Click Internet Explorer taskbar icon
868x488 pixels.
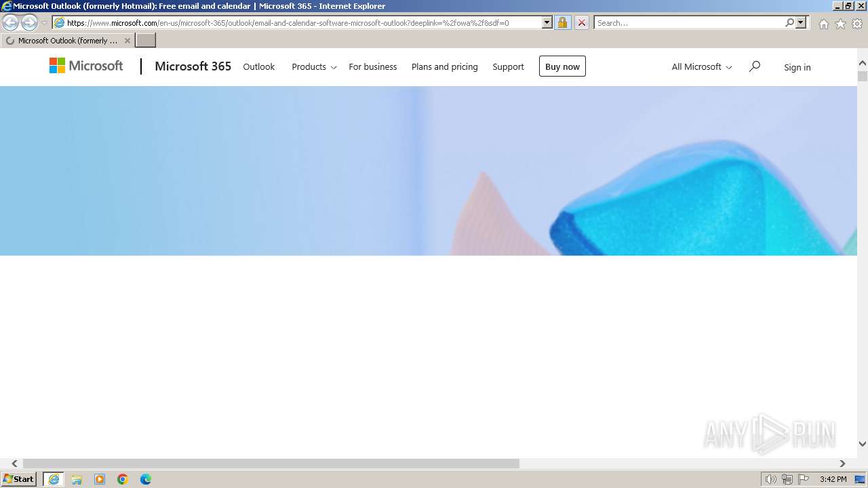[54, 479]
